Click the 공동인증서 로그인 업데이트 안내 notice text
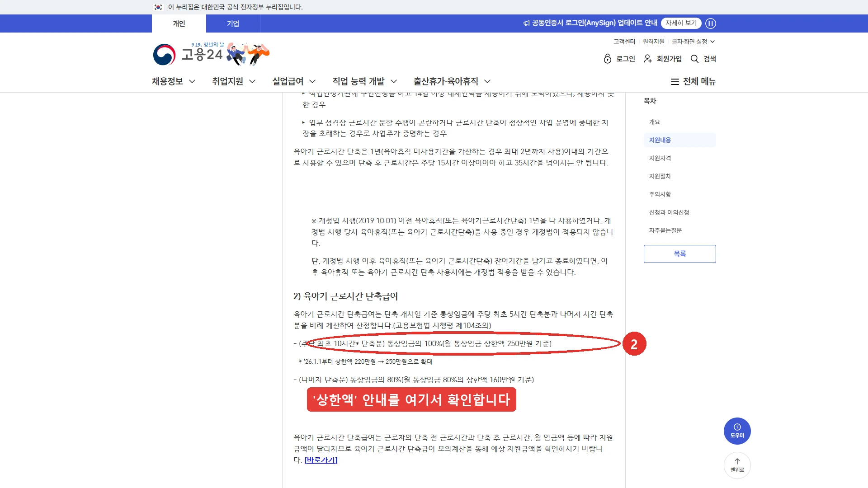Viewport: 868px width, 488px height. [x=594, y=23]
